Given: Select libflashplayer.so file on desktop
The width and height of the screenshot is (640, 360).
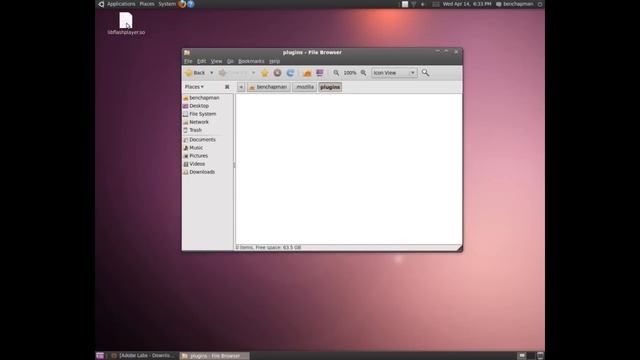Looking at the screenshot, I should [x=126, y=23].
